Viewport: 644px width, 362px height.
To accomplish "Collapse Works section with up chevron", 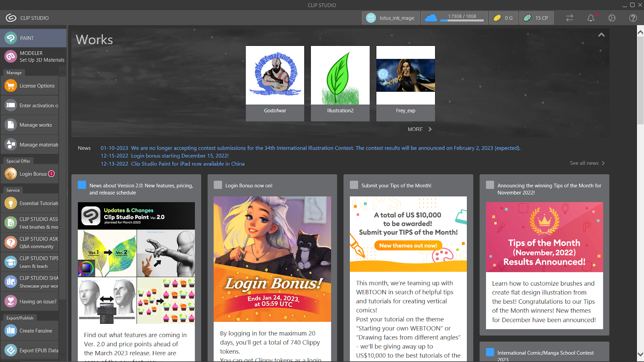I will click(601, 35).
